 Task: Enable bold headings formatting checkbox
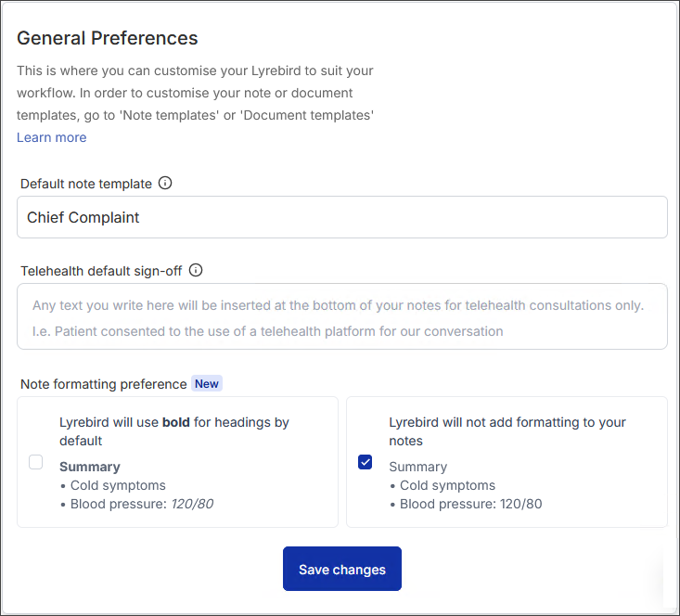click(35, 462)
